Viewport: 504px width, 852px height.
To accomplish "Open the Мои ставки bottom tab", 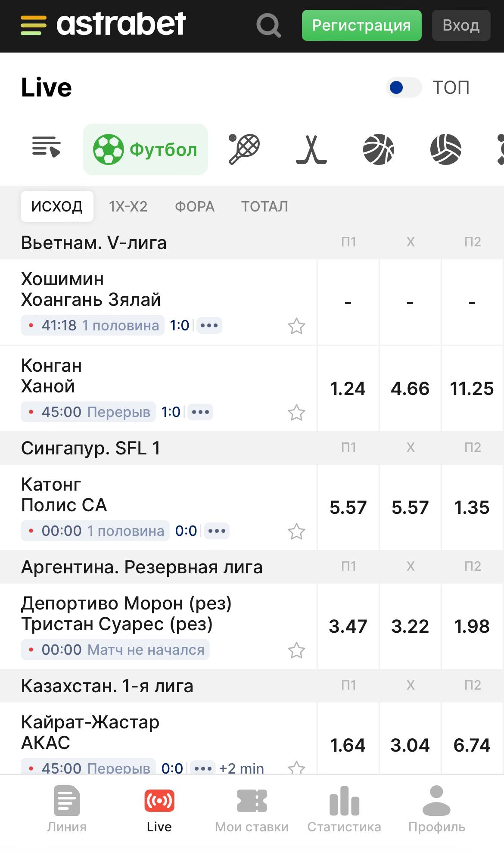I will (252, 809).
